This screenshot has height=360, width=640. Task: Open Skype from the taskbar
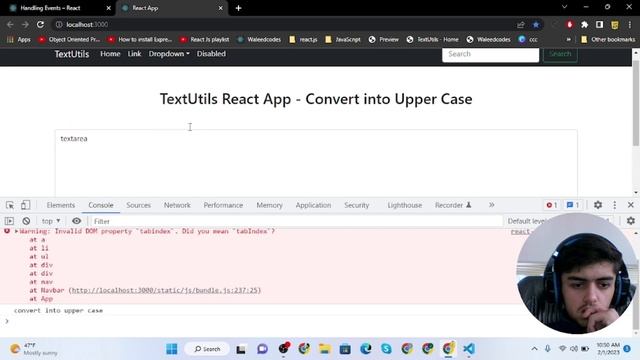point(386,349)
